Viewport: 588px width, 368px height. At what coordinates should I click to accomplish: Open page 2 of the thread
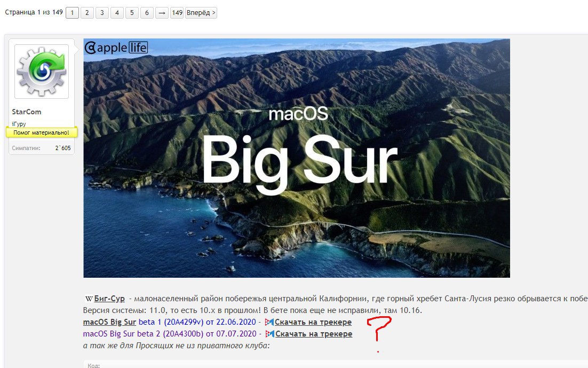click(87, 13)
